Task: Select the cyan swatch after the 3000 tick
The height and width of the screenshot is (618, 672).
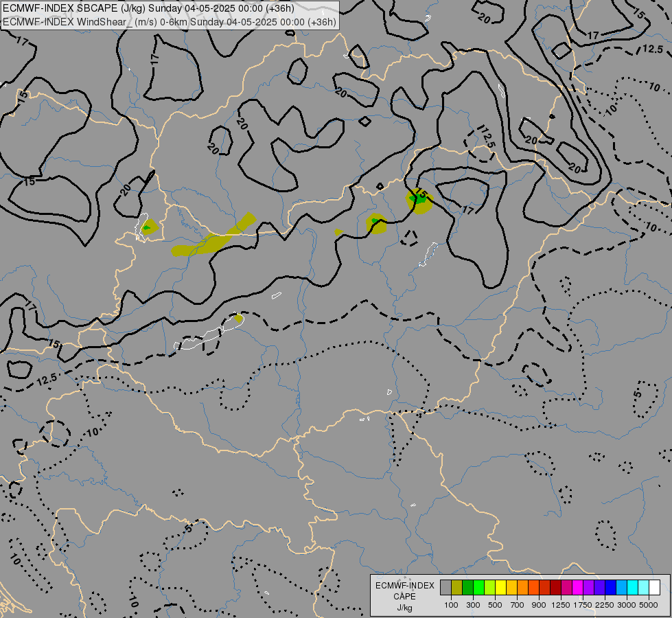Action: click(633, 588)
